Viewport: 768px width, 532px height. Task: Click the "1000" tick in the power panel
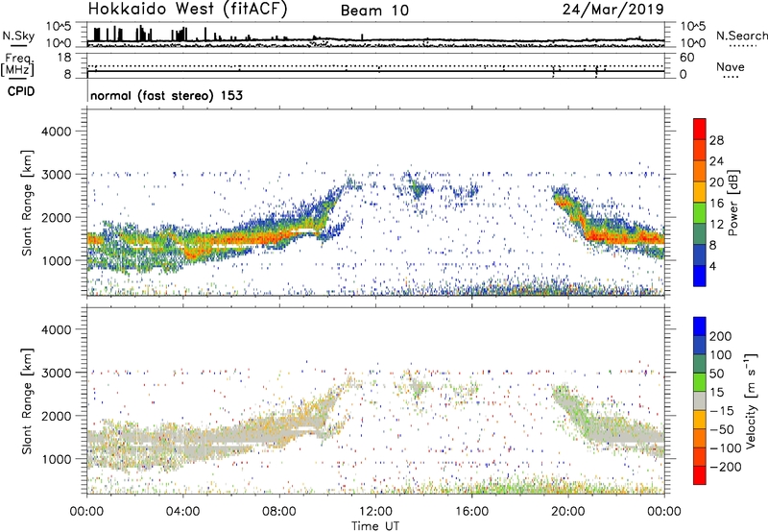[x=56, y=260]
